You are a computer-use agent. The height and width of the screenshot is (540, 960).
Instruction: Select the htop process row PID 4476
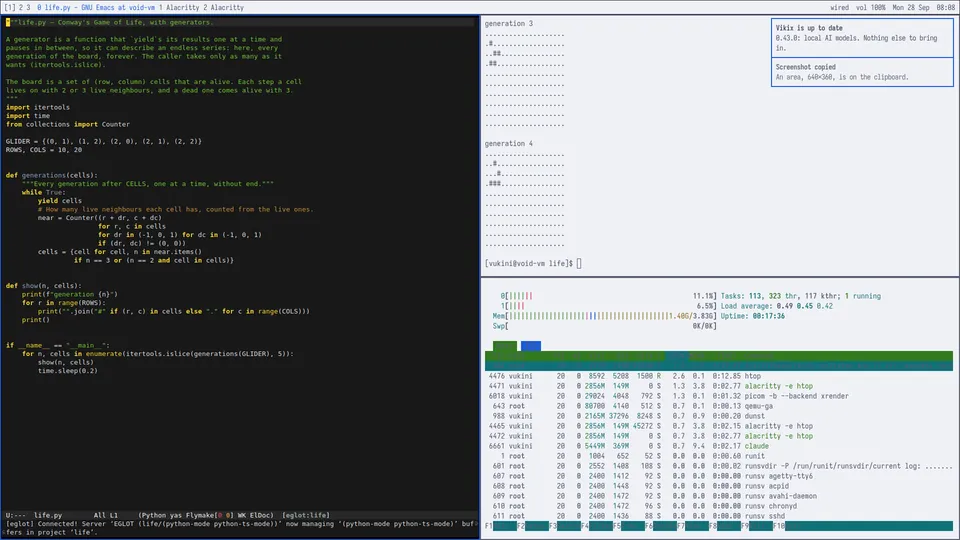719,376
